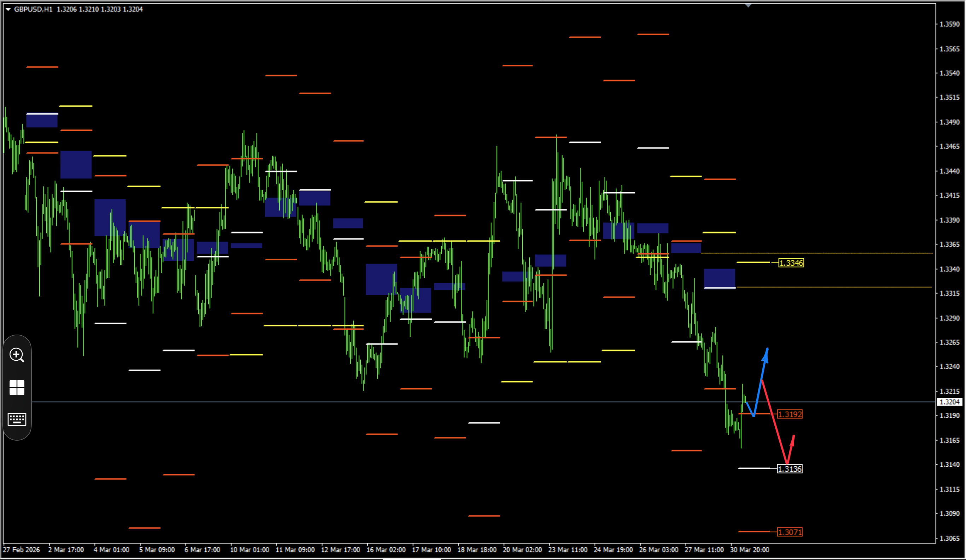Expand the triangle next to GBPUSD,H1

(x=8, y=9)
